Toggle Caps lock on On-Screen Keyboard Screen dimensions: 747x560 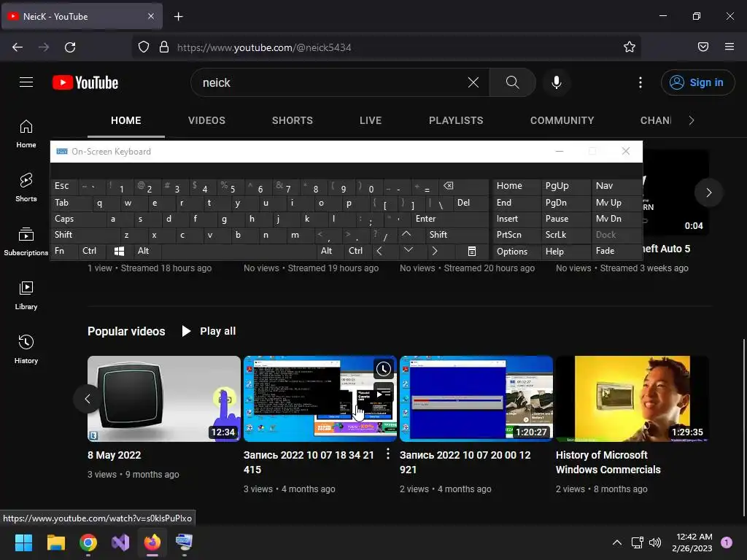point(79,219)
